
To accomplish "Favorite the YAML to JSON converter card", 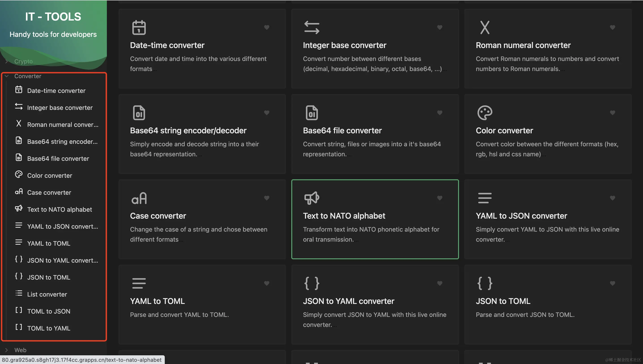I will [612, 198].
